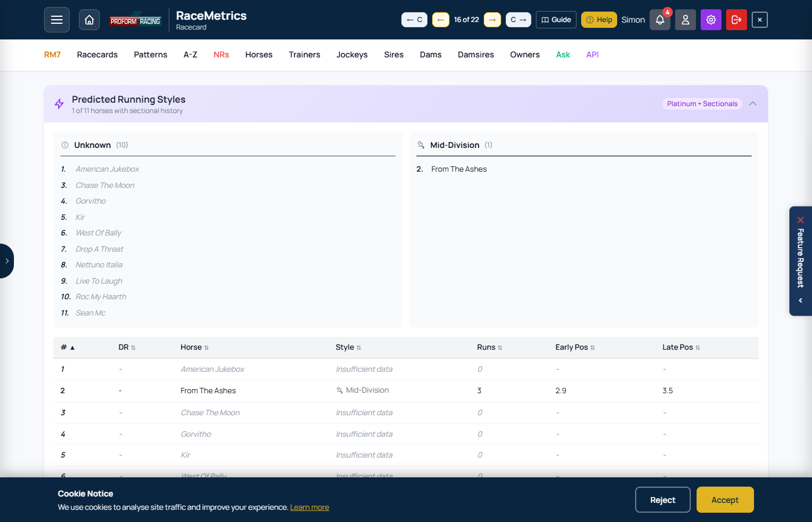This screenshot has width=812, height=522.
Task: Switch to the Racecards tab
Action: (x=97, y=55)
